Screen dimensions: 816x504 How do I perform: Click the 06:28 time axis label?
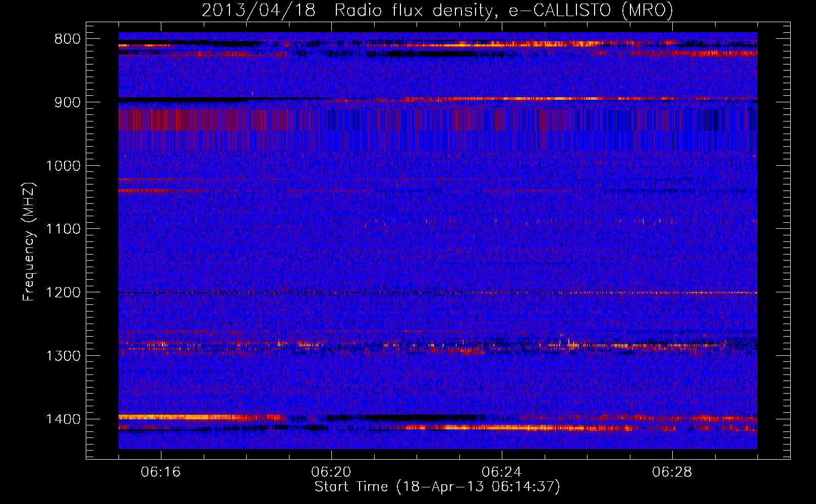coord(672,472)
